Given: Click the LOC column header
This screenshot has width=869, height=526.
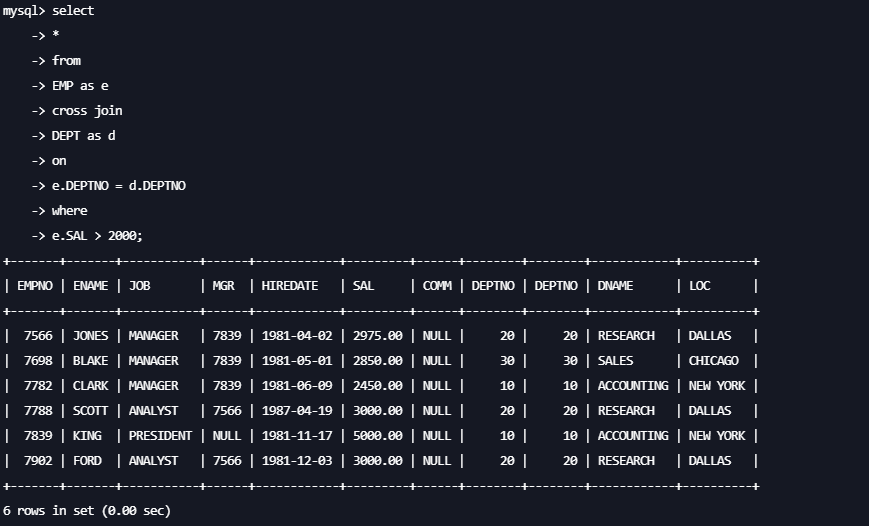Looking at the screenshot, I should 700,285.
